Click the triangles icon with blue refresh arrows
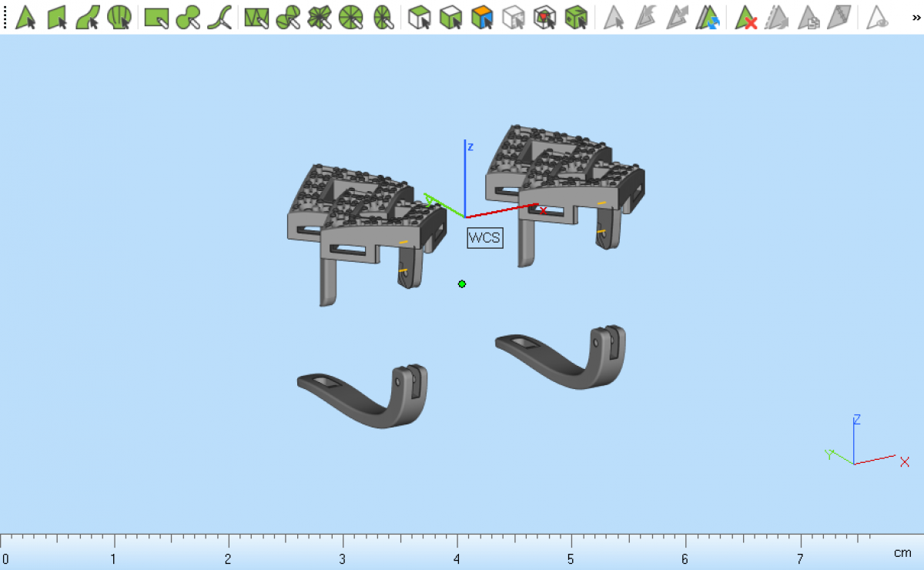The height and width of the screenshot is (570, 924). (707, 17)
